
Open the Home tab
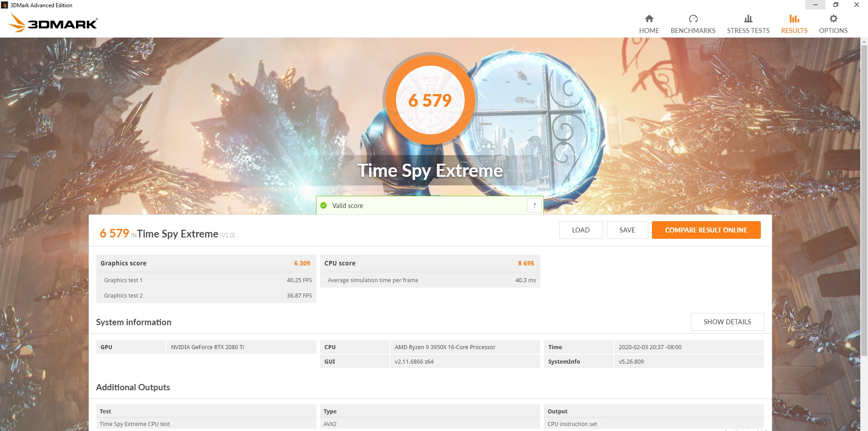tap(649, 24)
